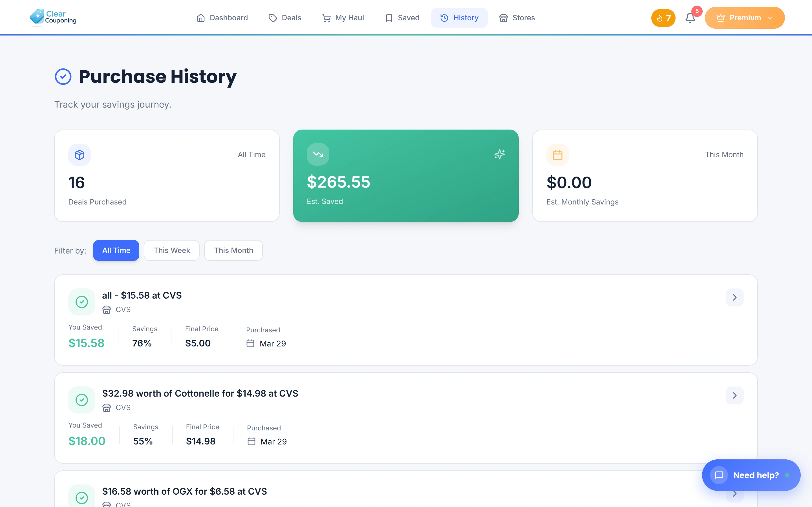Click the Stores storefront icon

(503, 17)
